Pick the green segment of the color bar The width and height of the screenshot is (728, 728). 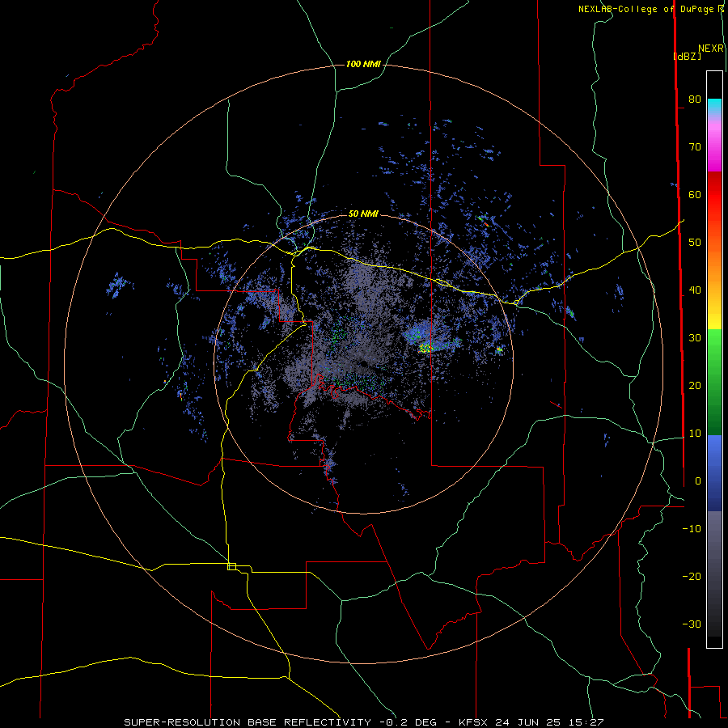(x=714, y=382)
